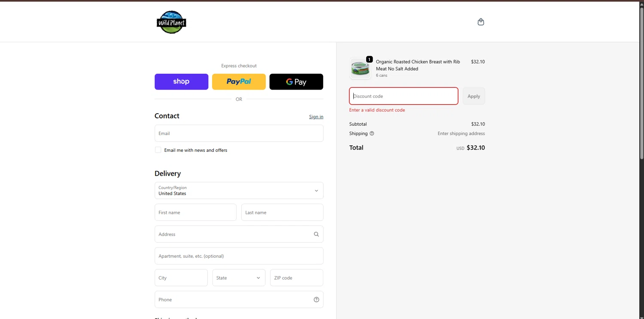Click the shipping info question mark icon
Viewport: 644px width, 319px height.
click(x=372, y=133)
